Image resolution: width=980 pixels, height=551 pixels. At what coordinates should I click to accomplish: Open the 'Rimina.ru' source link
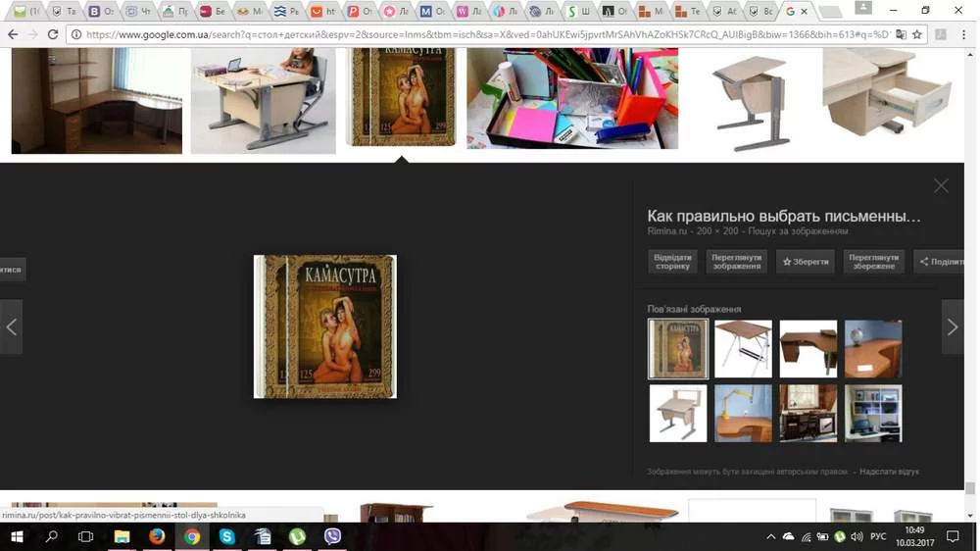click(666, 230)
